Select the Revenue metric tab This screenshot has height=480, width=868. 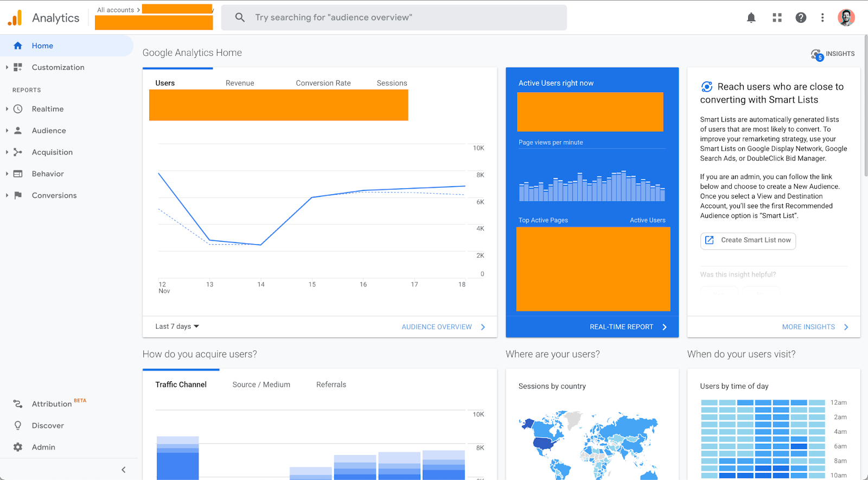pos(240,83)
